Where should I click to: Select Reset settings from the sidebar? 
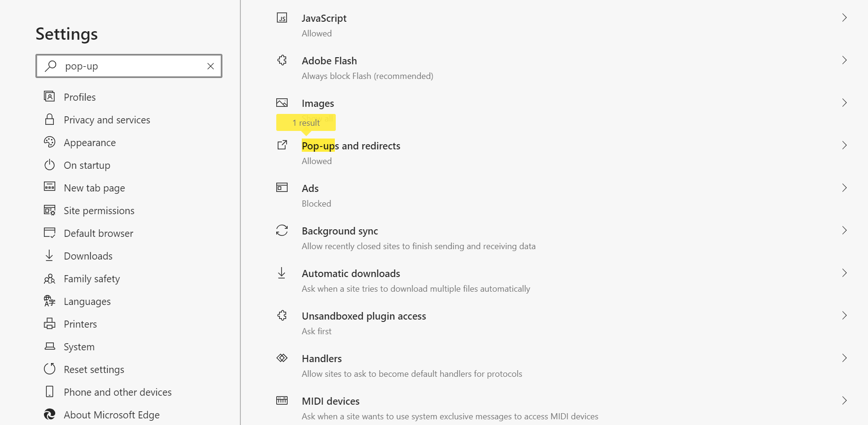(94, 369)
